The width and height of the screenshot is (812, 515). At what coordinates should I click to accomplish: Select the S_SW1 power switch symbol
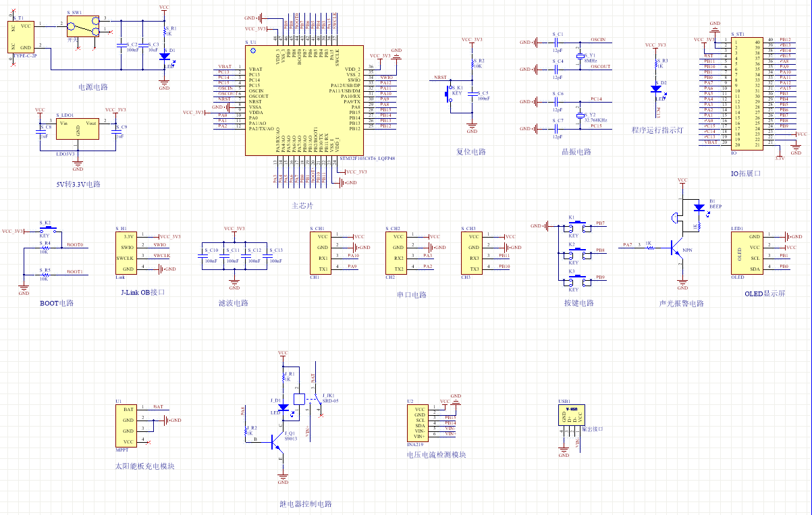(x=84, y=27)
